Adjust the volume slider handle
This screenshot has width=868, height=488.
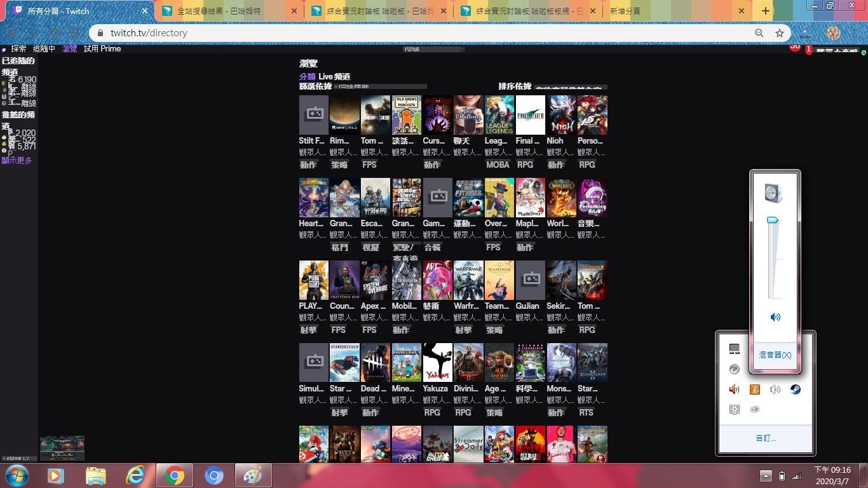[x=773, y=220]
